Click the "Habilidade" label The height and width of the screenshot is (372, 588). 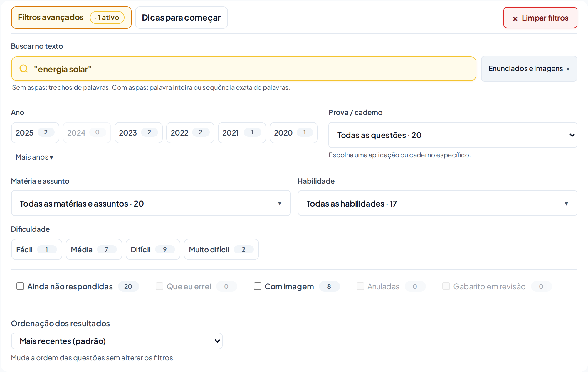(x=316, y=181)
